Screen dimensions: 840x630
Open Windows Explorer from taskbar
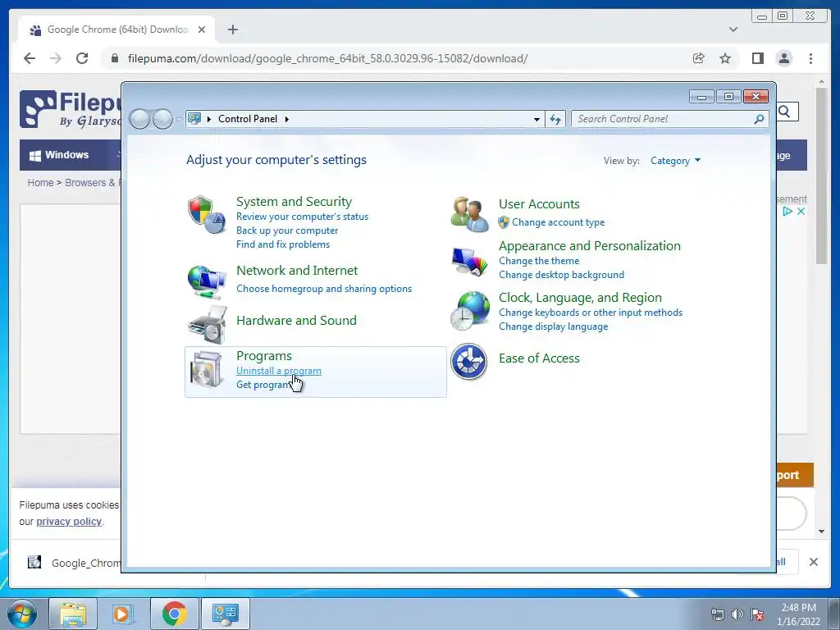[73, 614]
